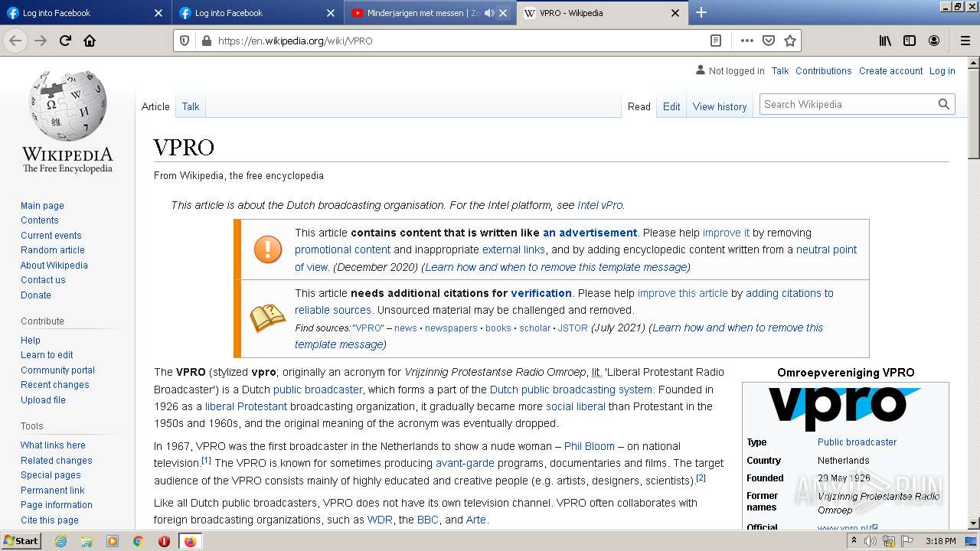Click the Search Wikipedia input field

tap(847, 104)
